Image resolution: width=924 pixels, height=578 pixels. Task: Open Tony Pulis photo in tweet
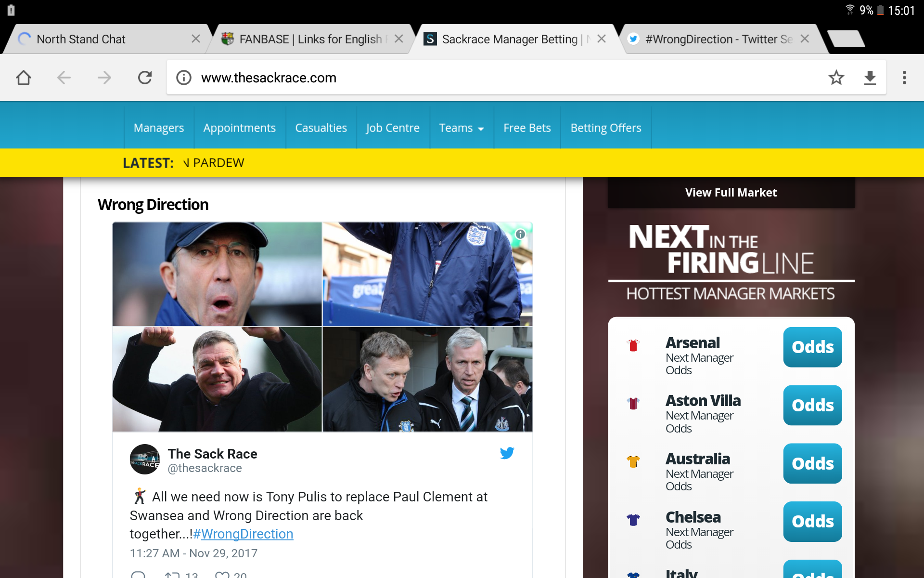pyautogui.click(x=217, y=274)
